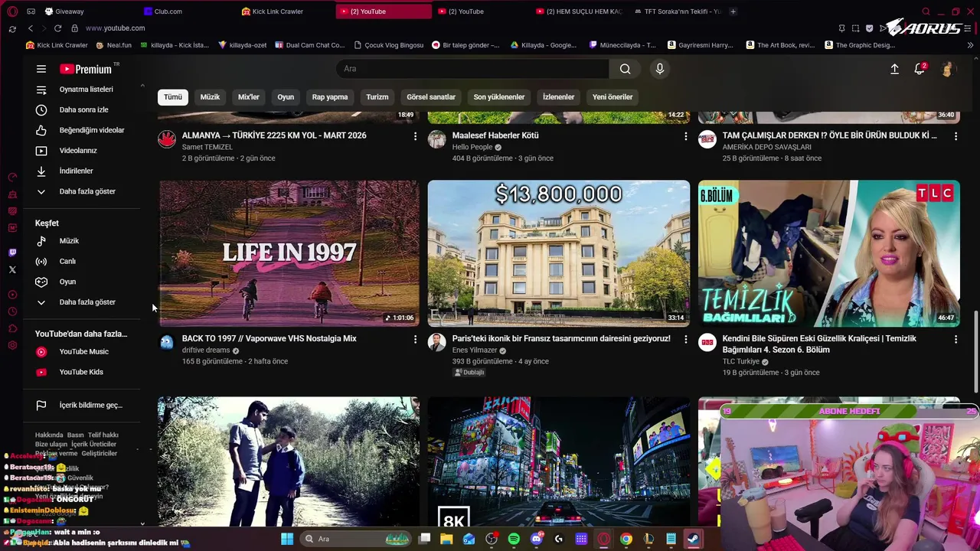Viewport: 980px width, 551px height.
Task: Open options menu for Paris'teki ikonik video
Action: [x=685, y=339]
